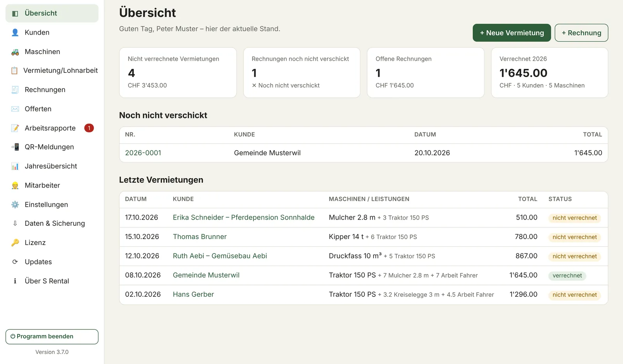Click the Offerten envelope icon
Screen dimensions: 623x364
pos(15,109)
